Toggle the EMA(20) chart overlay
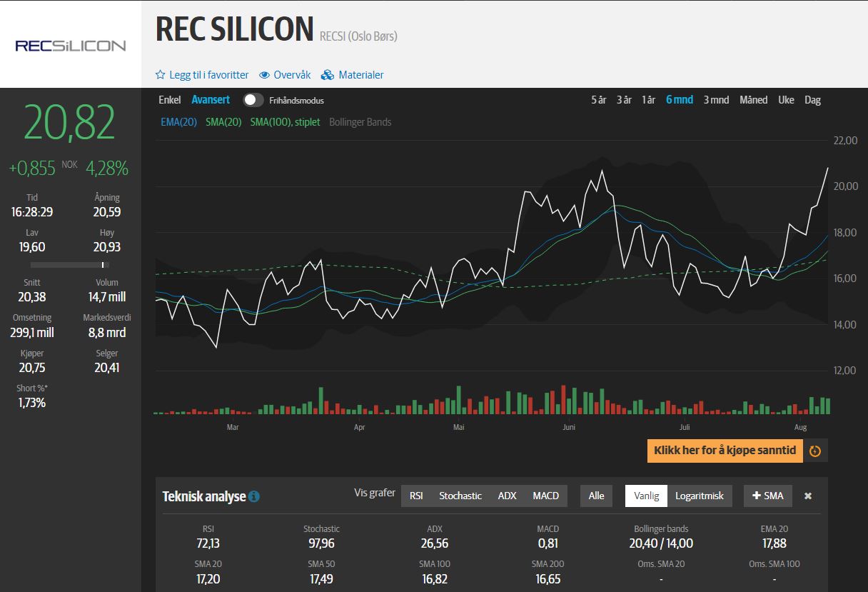Screen dimensions: 868x592 178,122
